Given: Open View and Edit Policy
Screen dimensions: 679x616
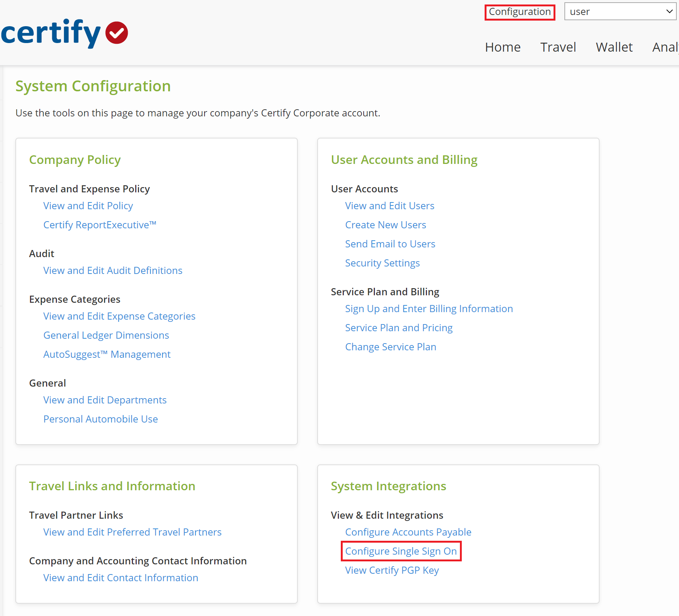Looking at the screenshot, I should (88, 206).
